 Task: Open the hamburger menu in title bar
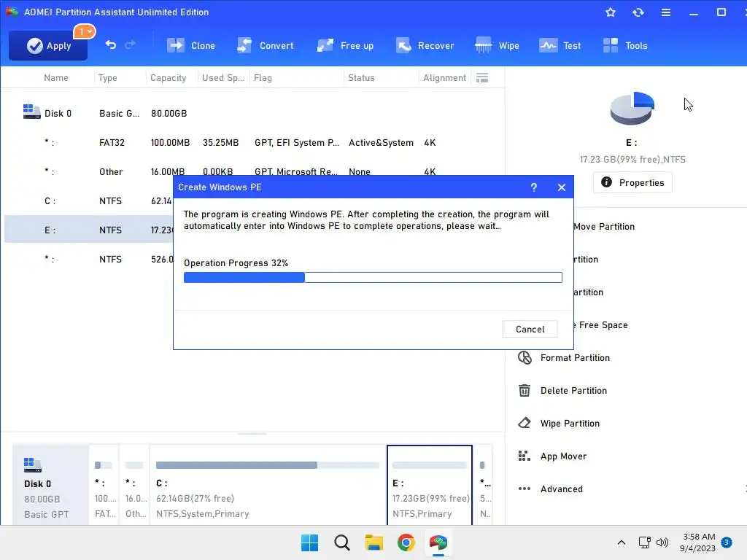666,12
